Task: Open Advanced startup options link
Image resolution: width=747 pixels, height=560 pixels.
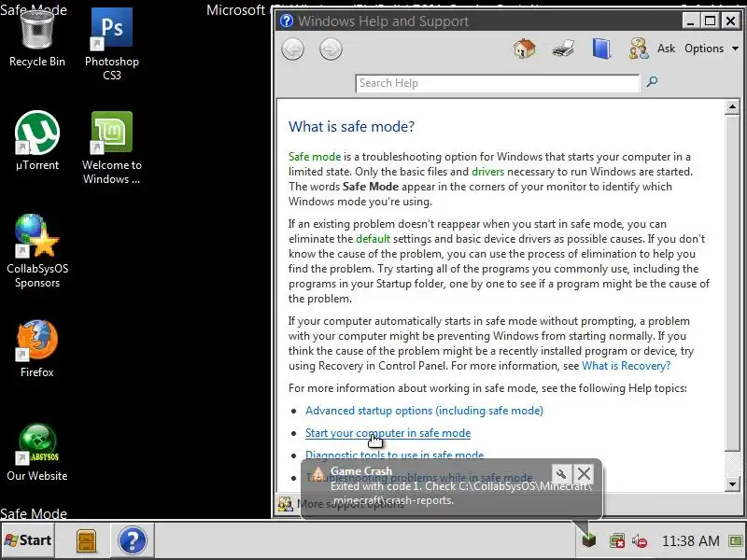Action: tap(424, 411)
